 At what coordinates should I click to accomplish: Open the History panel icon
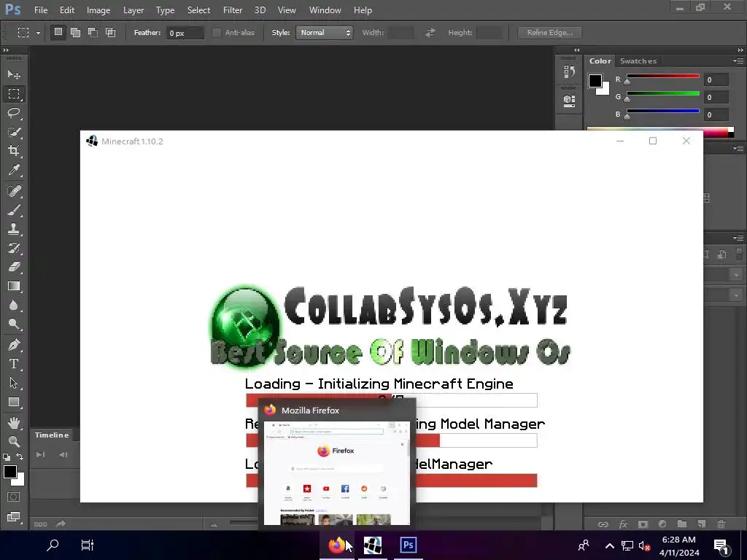(x=569, y=71)
